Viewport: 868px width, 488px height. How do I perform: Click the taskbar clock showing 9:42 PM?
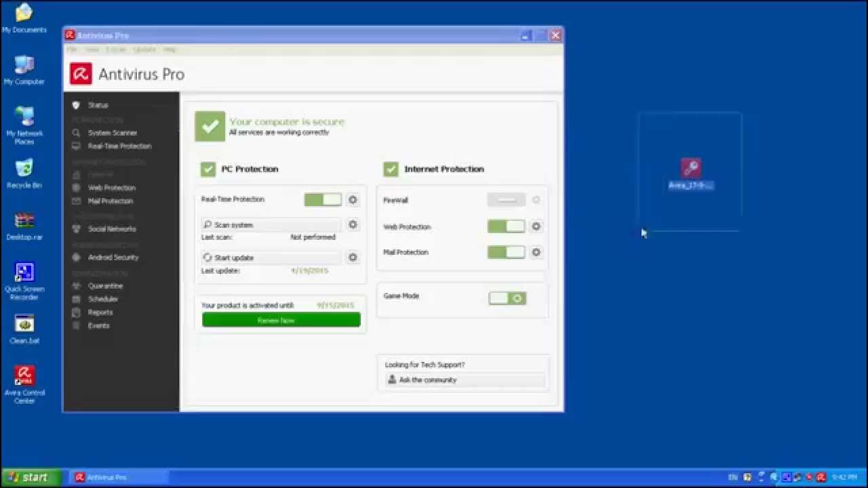click(x=844, y=477)
